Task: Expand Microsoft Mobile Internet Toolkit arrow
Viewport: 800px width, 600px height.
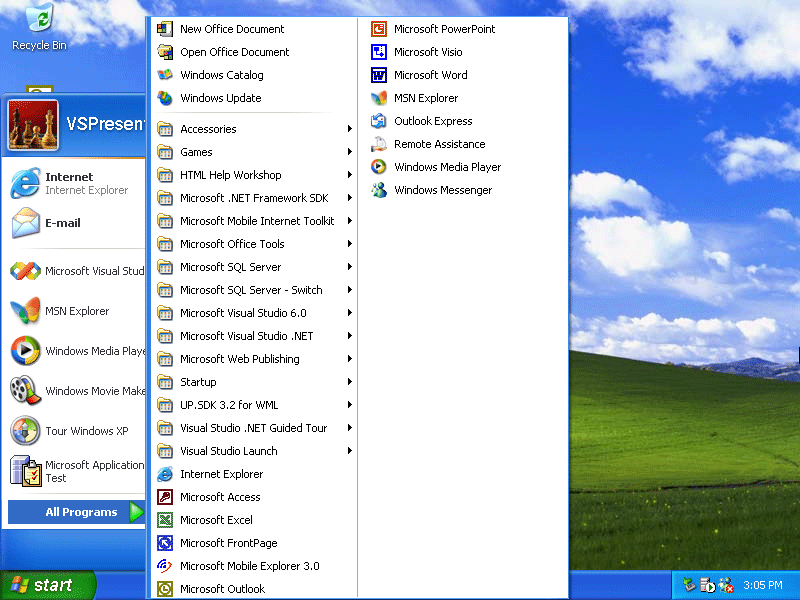Action: click(349, 220)
